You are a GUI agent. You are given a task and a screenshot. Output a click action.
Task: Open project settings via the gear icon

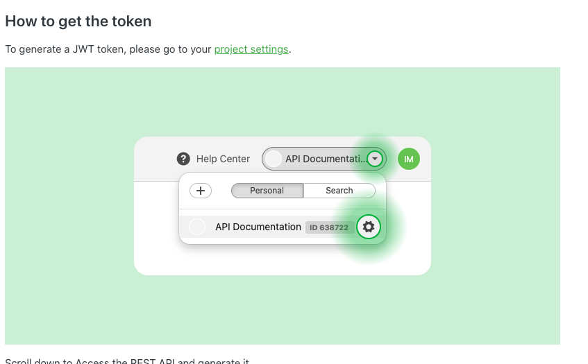(x=369, y=227)
